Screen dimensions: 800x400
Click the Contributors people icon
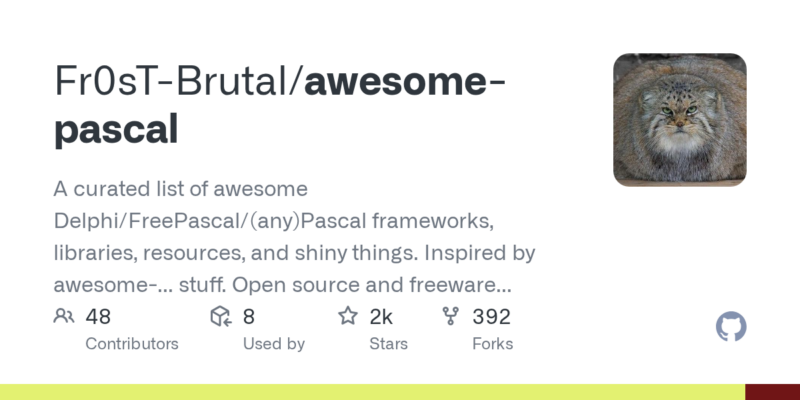64,317
